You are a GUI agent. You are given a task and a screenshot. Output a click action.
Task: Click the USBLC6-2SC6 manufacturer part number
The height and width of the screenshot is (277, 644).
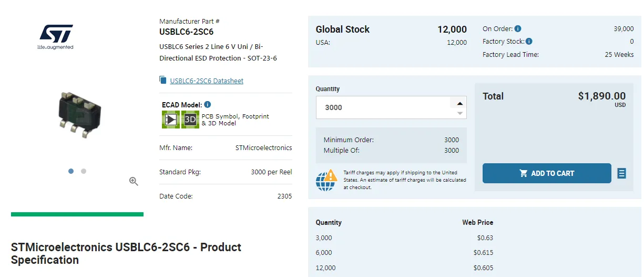point(186,32)
